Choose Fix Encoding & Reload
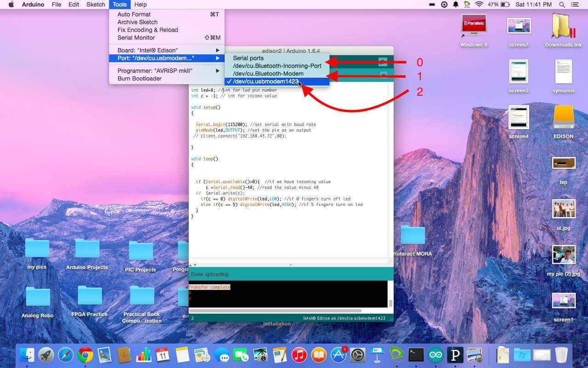588x368 pixels. coord(167,30)
